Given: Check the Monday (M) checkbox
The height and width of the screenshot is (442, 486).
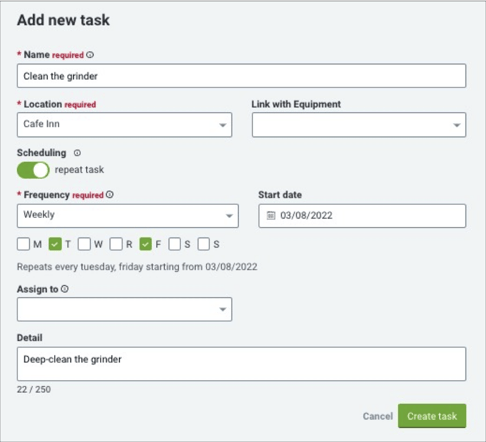Looking at the screenshot, I should click(x=23, y=244).
